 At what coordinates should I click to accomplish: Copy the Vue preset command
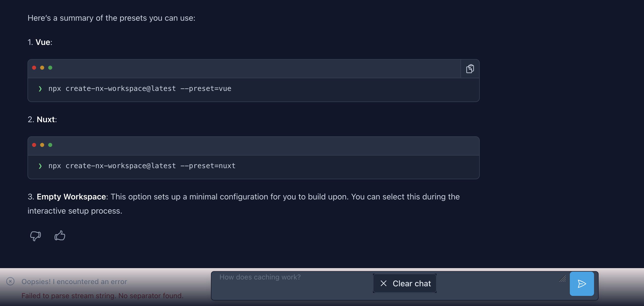point(470,69)
